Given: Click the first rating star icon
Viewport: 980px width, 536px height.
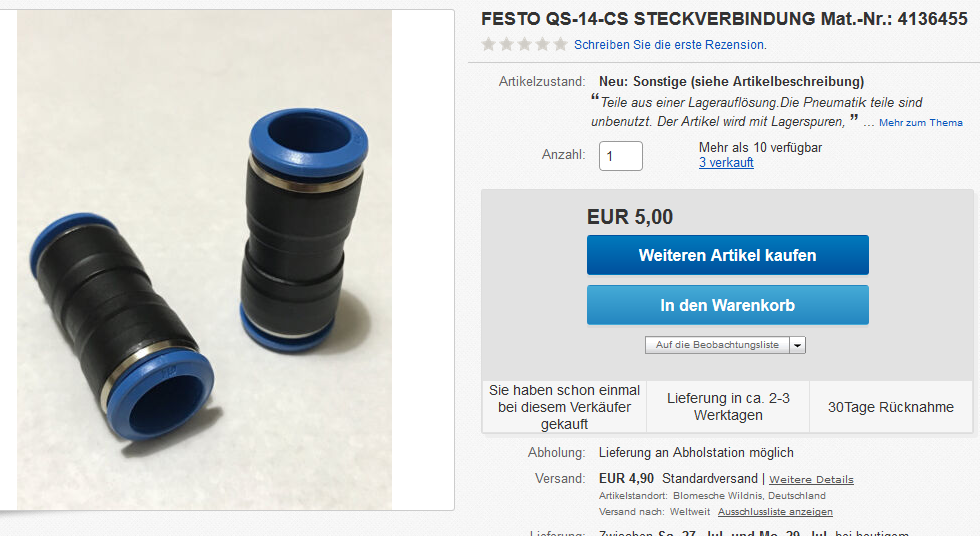Looking at the screenshot, I should (489, 44).
